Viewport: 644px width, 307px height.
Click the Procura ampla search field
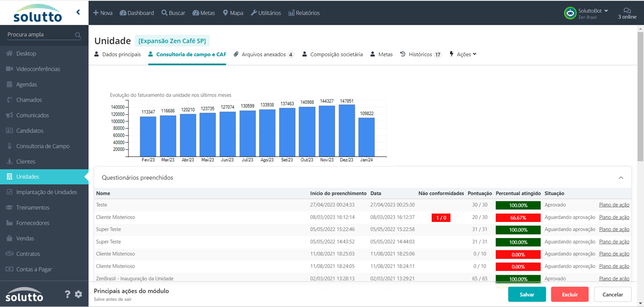pyautogui.click(x=40, y=35)
